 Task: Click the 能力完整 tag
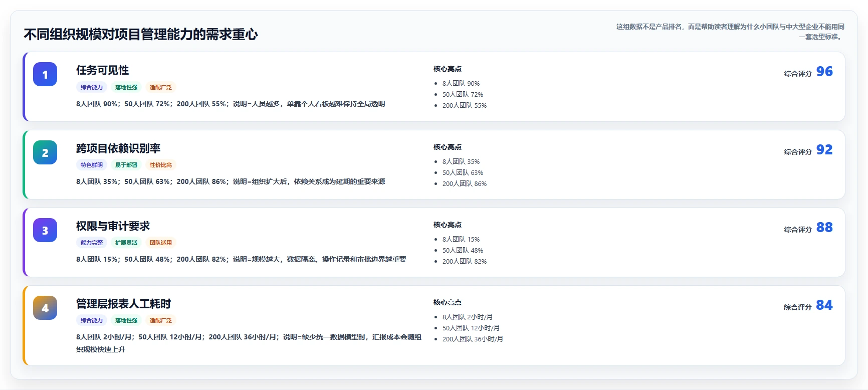tap(92, 243)
